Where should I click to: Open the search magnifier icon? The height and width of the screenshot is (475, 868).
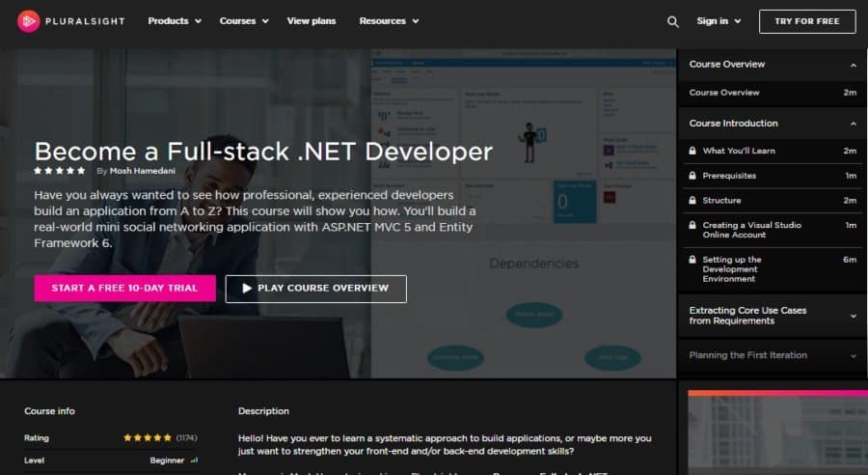pos(672,21)
